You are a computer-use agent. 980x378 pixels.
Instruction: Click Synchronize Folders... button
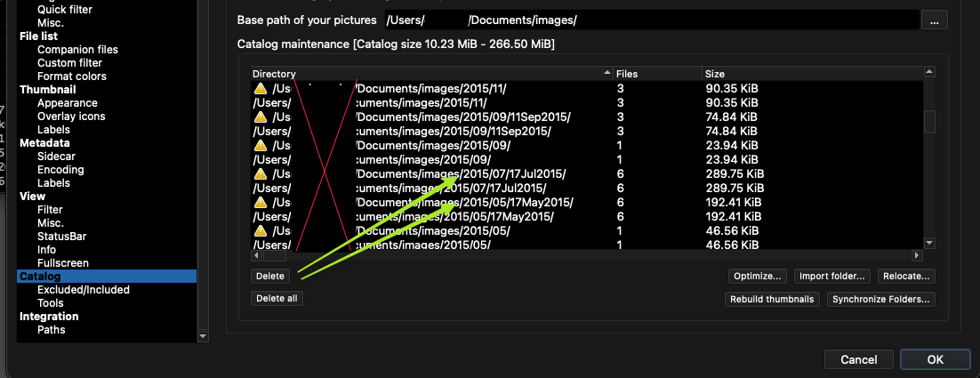(x=881, y=299)
